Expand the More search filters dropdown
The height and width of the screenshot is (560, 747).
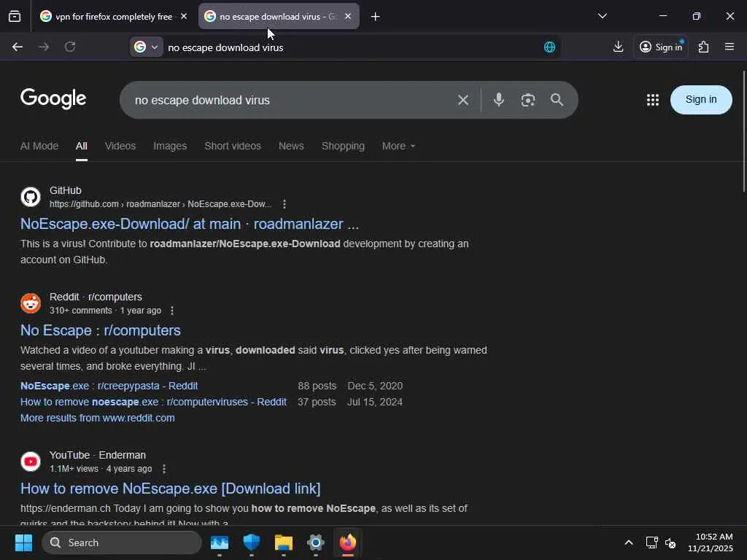pyautogui.click(x=398, y=146)
